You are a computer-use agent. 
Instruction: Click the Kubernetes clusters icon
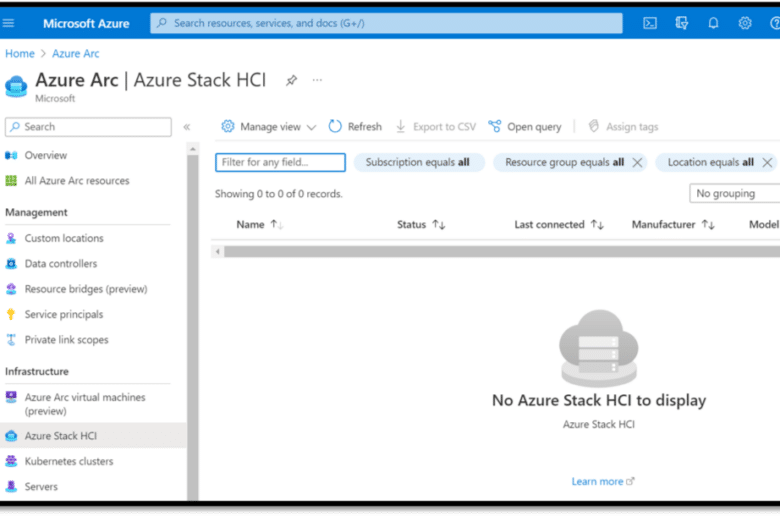(11, 461)
